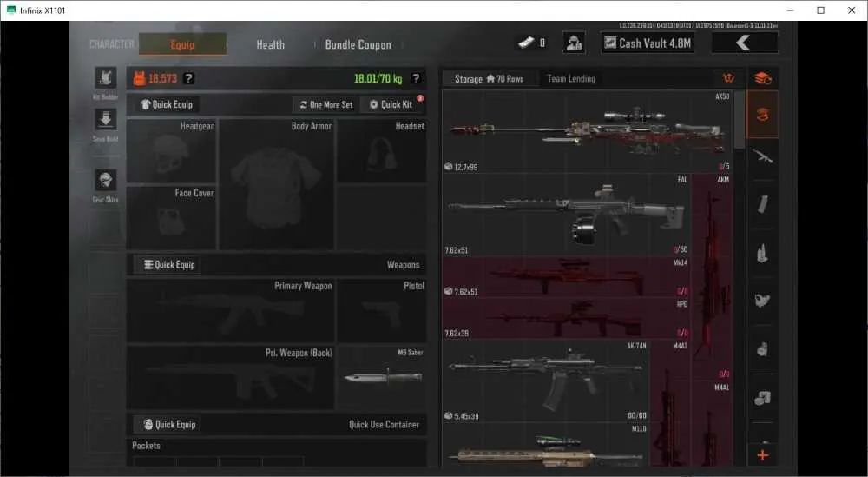868x477 pixels.
Task: Minimize the Infinix X1101 window
Action: coord(790,10)
